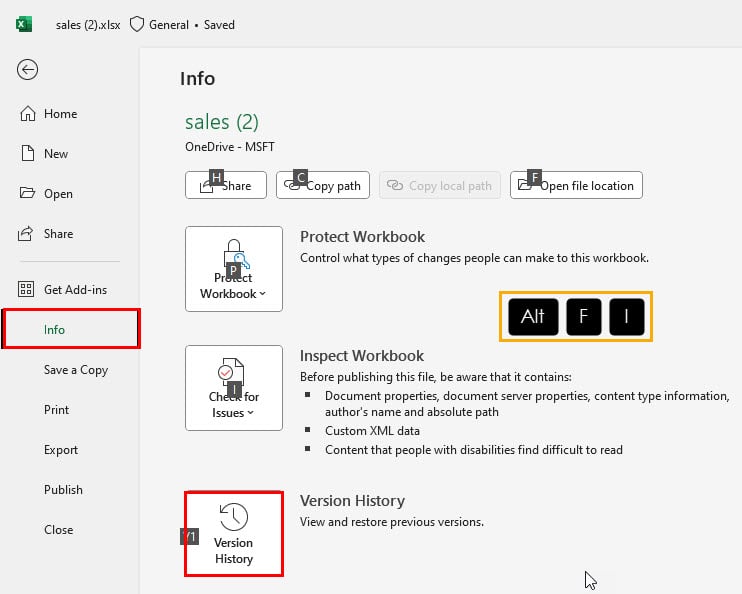Click the Version History heading text
742x594 pixels.
[352, 500]
